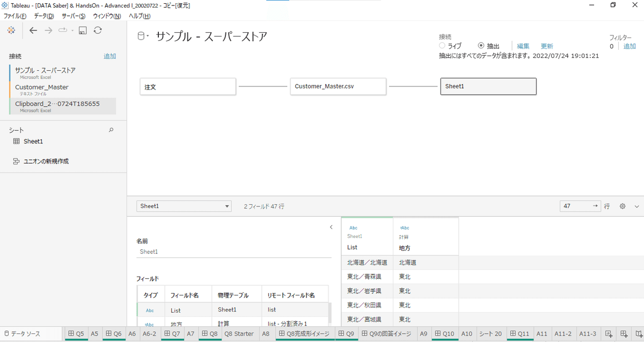
Task: Click the forward arrow in toolbar
Action: click(48, 31)
